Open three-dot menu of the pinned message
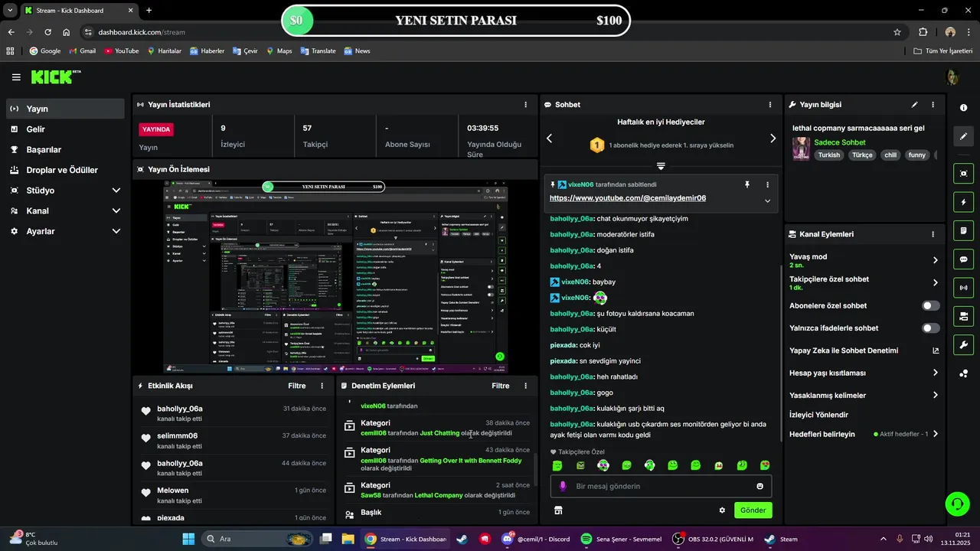This screenshot has height=551, width=980. 767,184
